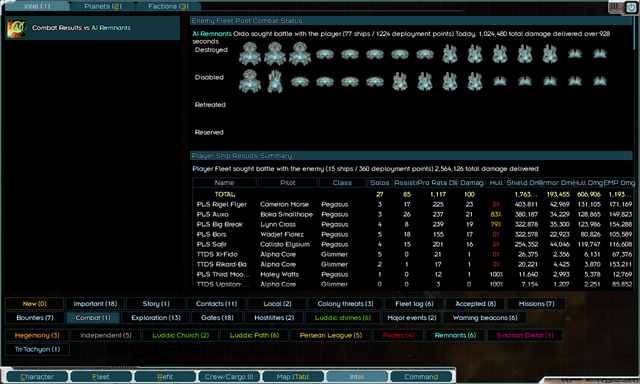Toggle the Accepted (8) filter tag
The width and height of the screenshot is (640, 384).
coord(476,304)
